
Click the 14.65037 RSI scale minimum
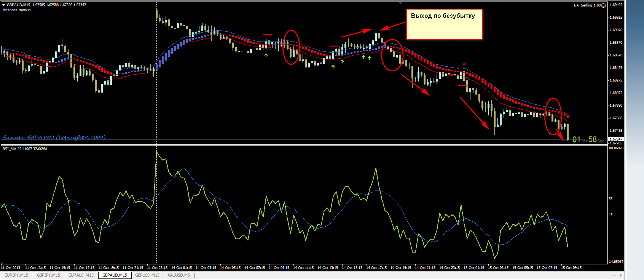(616, 262)
